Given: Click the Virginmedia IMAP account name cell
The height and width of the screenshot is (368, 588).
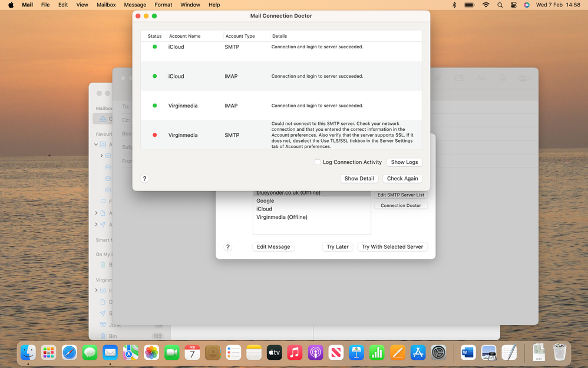Looking at the screenshot, I should click(183, 106).
